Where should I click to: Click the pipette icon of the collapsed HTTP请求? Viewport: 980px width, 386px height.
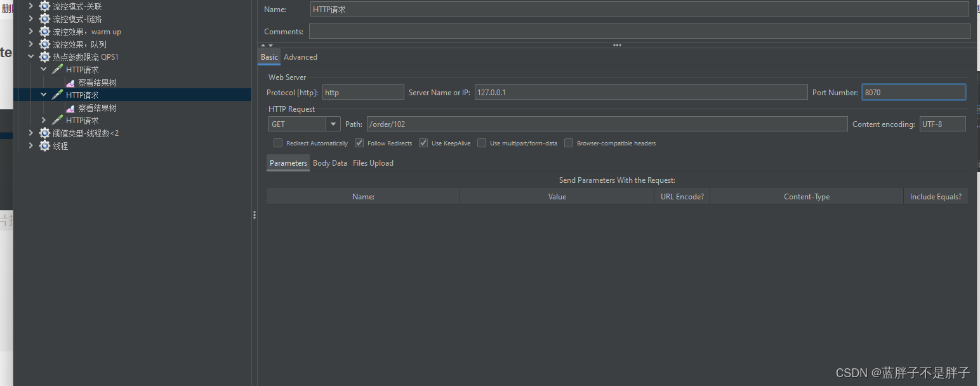point(57,121)
